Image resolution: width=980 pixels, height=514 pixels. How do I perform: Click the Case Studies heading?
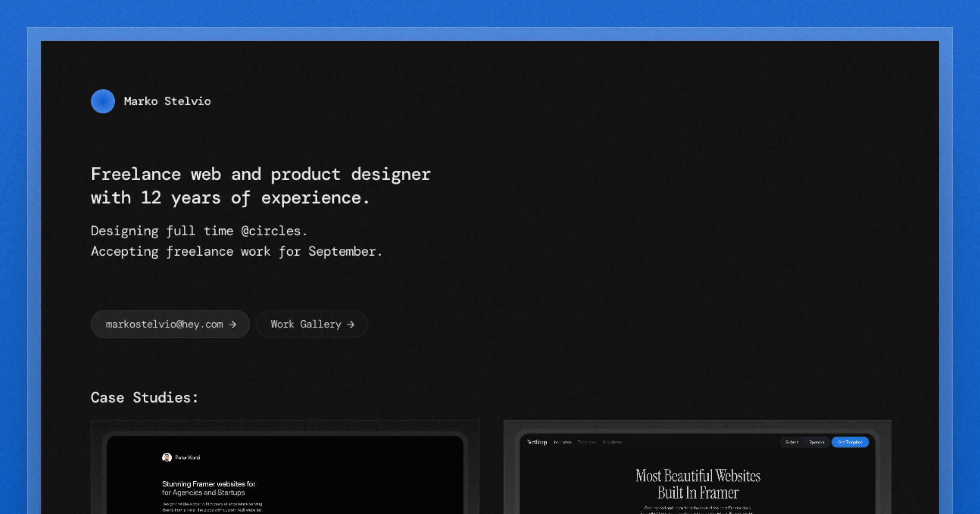tap(144, 397)
